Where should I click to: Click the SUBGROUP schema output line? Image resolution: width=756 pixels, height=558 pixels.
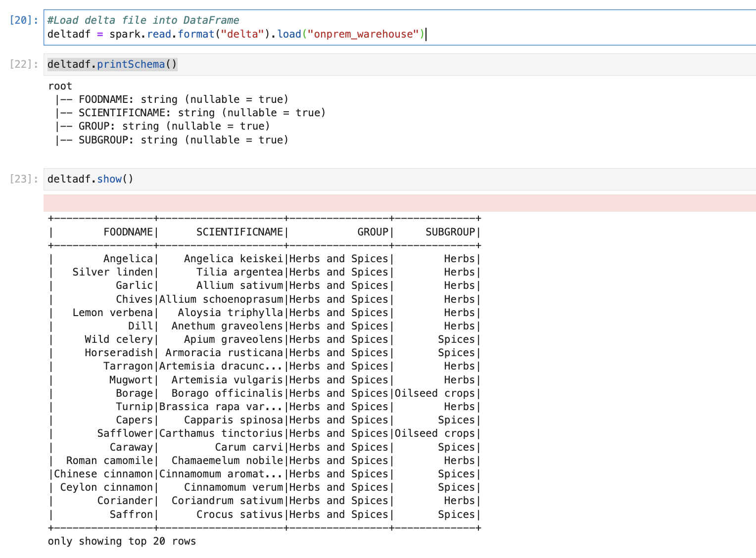click(183, 140)
